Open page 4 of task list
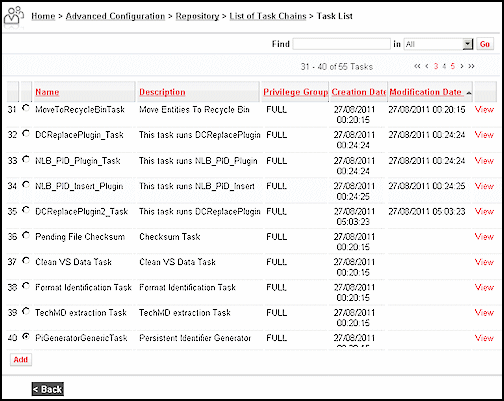Screen dimensions: 504x401 (x=444, y=66)
